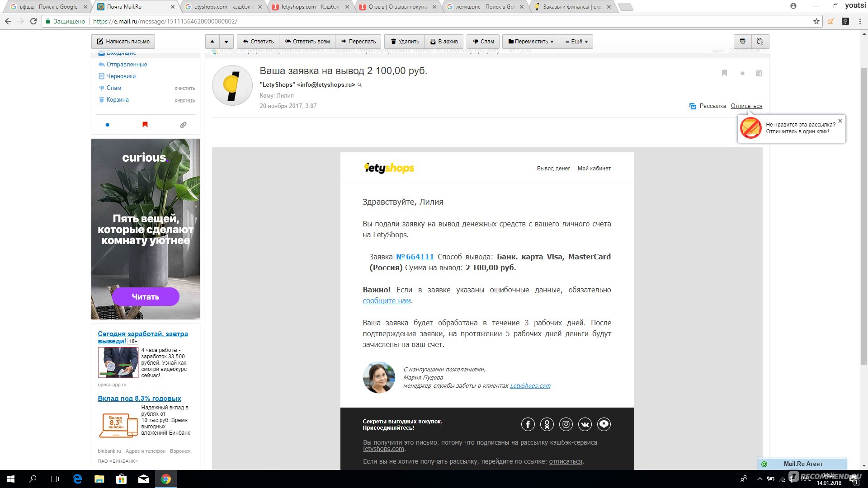This screenshot has height=488, width=868.
Task: Expand the Ещё dropdown menu
Action: coord(576,42)
